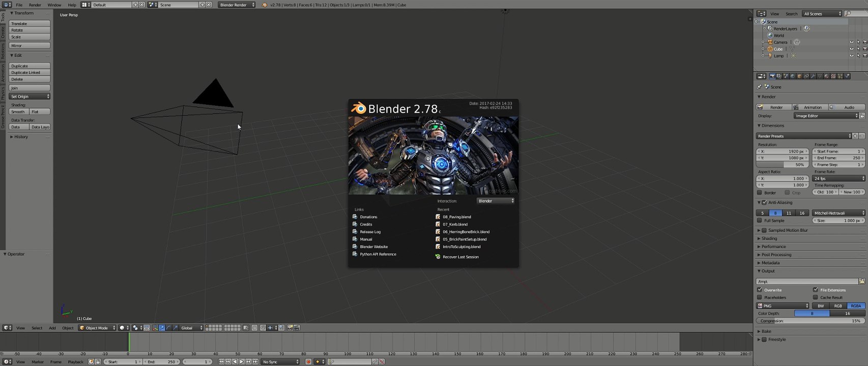Toggle Camera visibility eye in outliner
The height and width of the screenshot is (366, 868).
(x=851, y=42)
